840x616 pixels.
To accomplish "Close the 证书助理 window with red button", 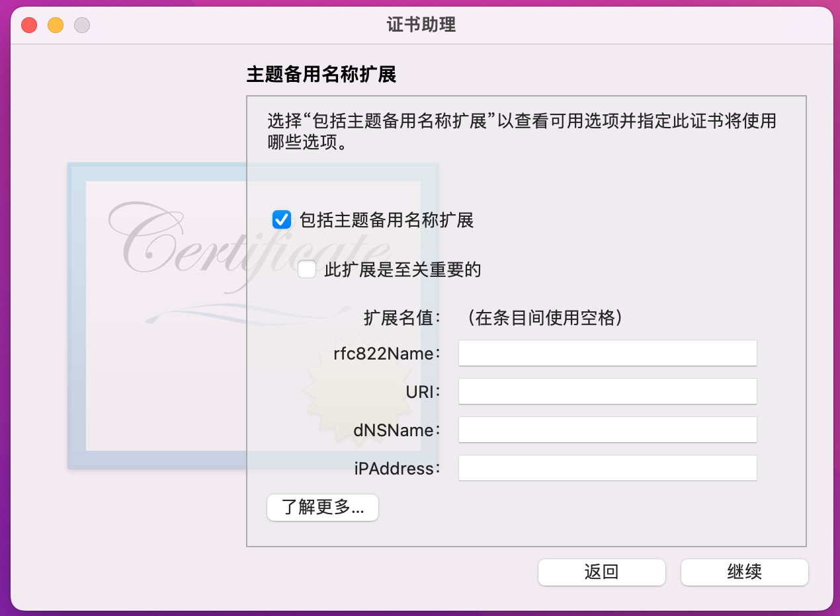I will pos(29,26).
